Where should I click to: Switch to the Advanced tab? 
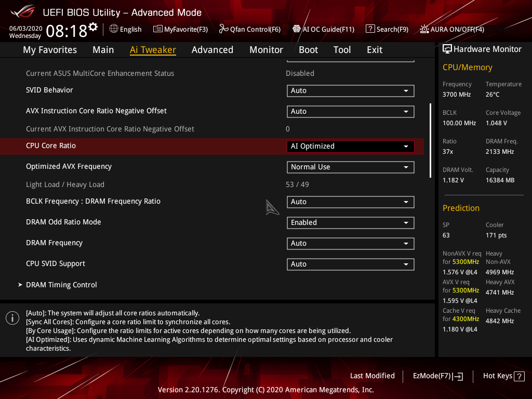coord(212,49)
